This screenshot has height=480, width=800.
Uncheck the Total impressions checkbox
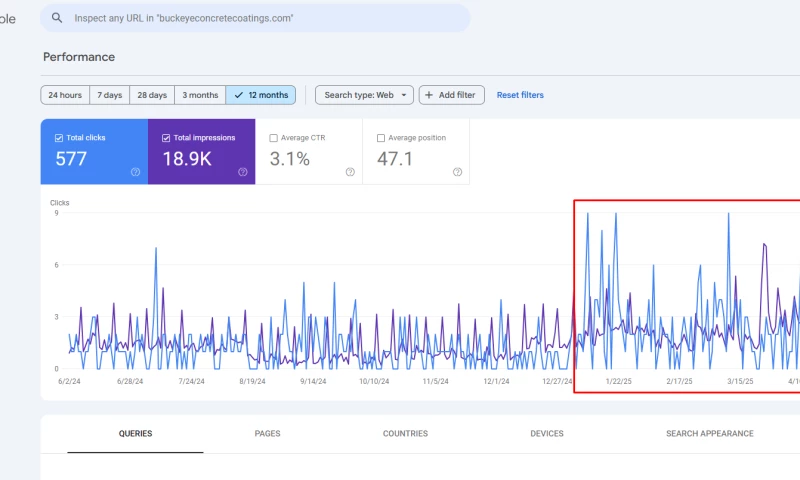click(x=166, y=138)
